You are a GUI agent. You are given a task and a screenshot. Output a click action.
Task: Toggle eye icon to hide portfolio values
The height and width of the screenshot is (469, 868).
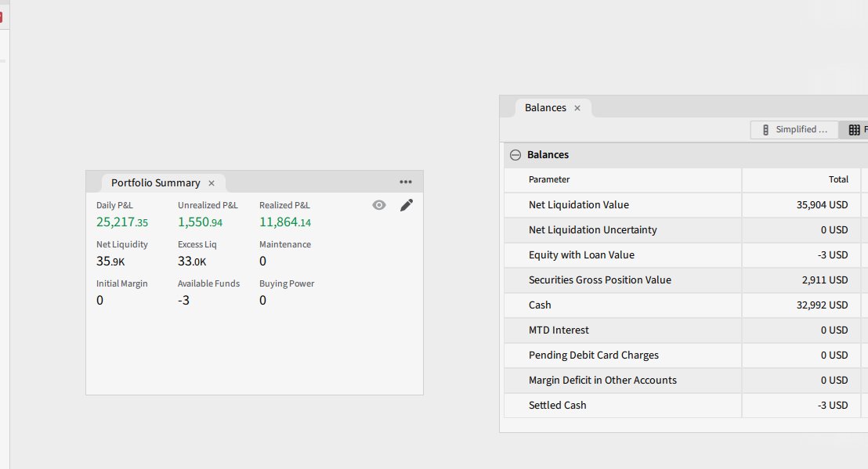tap(379, 205)
